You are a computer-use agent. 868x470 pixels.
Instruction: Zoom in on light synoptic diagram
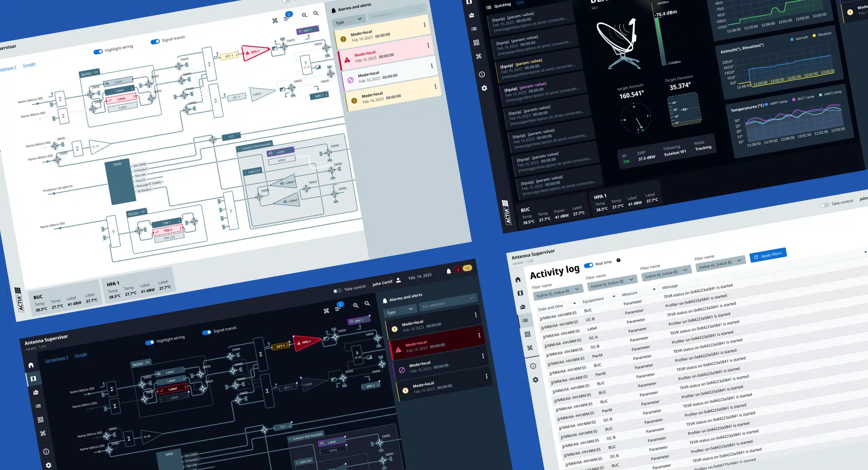[x=305, y=15]
